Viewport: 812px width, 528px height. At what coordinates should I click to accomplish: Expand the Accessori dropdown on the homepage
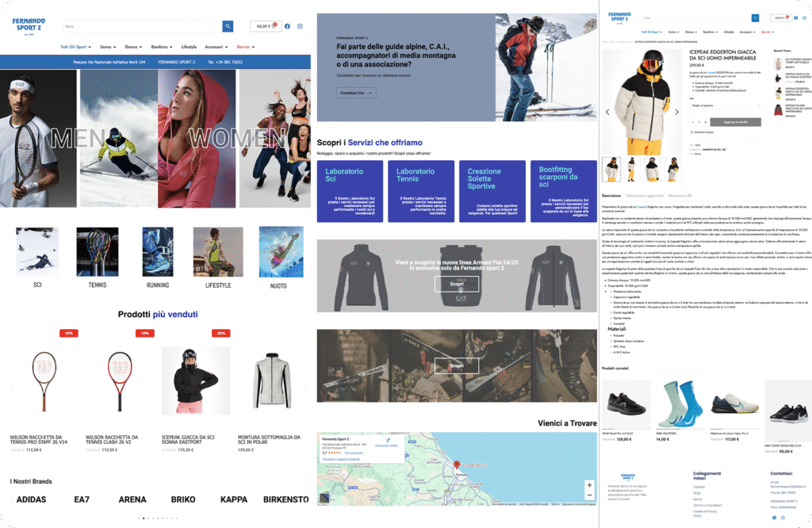(216, 47)
